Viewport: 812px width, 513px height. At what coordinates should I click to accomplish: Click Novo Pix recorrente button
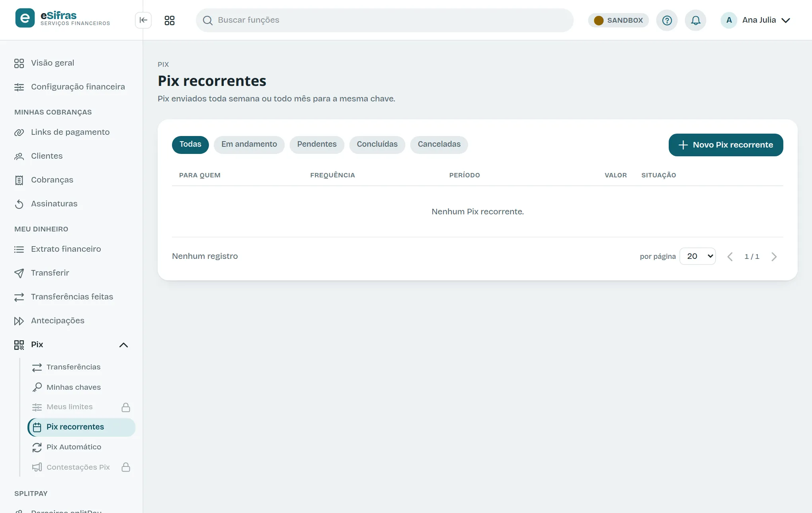point(726,145)
